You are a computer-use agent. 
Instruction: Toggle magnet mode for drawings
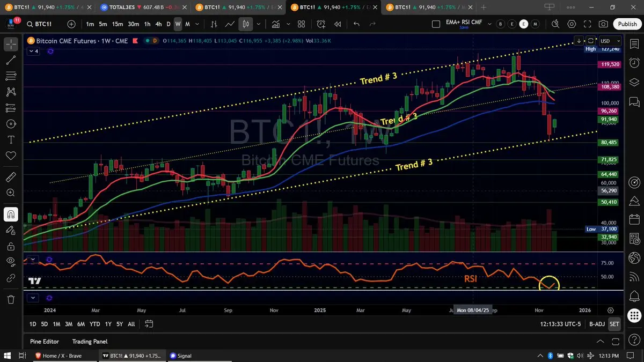tap(11, 215)
